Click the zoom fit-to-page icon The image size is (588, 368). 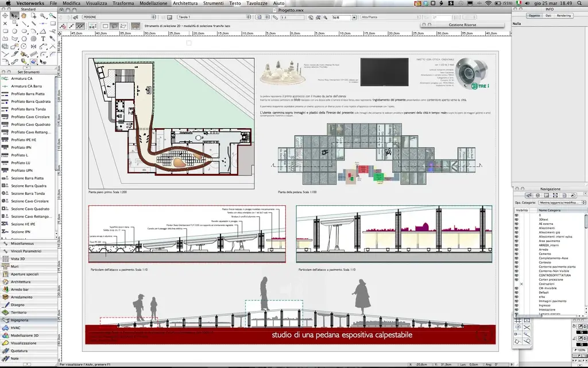[311, 17]
